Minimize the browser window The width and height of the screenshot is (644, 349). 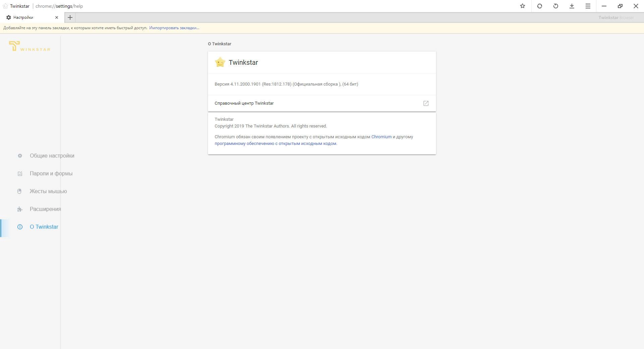point(604,6)
